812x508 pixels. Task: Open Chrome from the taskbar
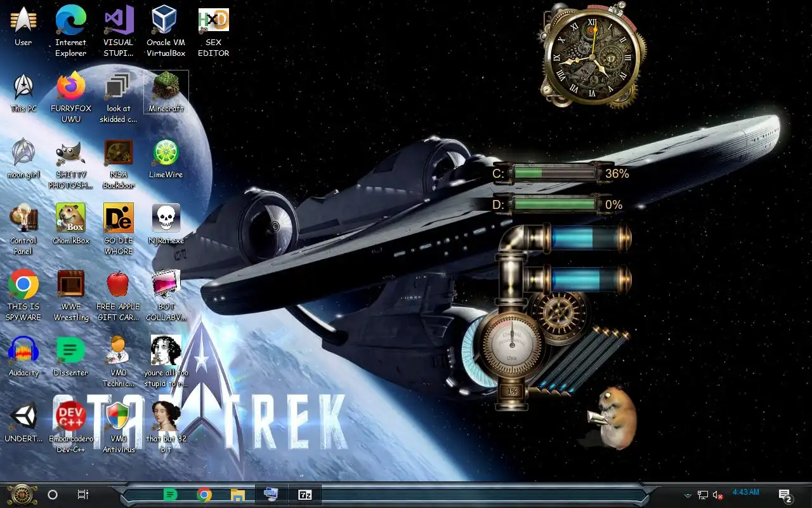204,495
